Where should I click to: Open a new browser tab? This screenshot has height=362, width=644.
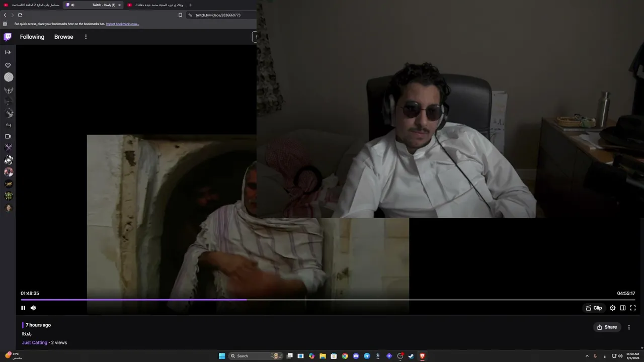(x=191, y=5)
